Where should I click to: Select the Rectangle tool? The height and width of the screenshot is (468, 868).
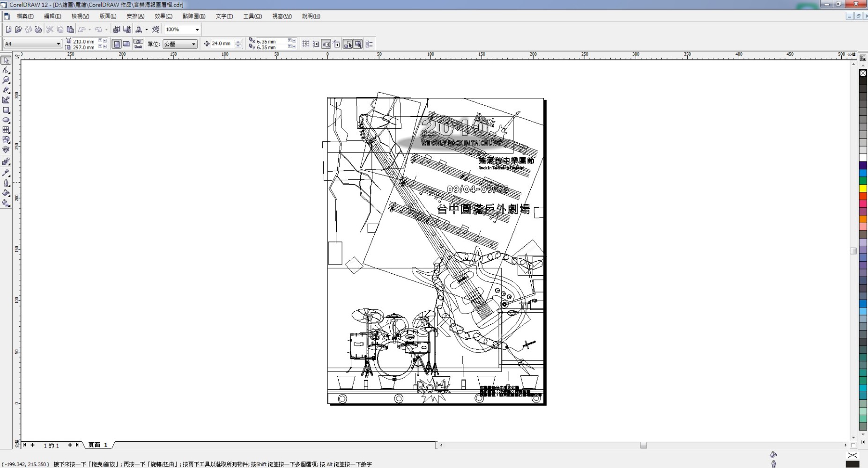(x=6, y=110)
